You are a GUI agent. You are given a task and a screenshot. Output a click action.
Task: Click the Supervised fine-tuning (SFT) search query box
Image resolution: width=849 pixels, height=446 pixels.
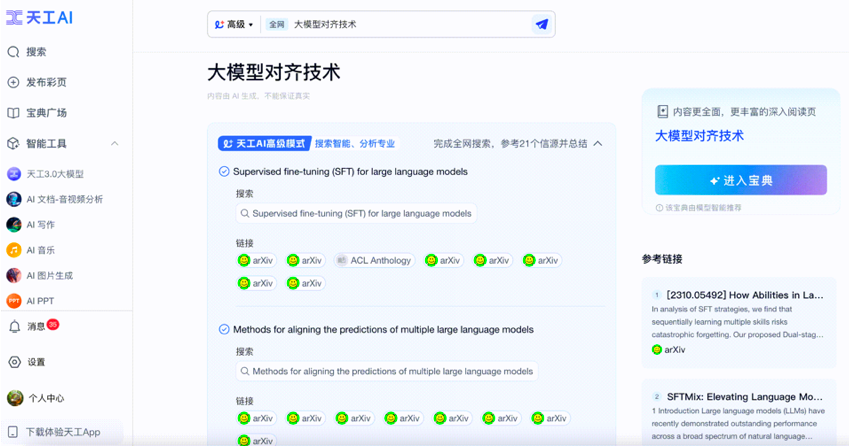pos(356,213)
